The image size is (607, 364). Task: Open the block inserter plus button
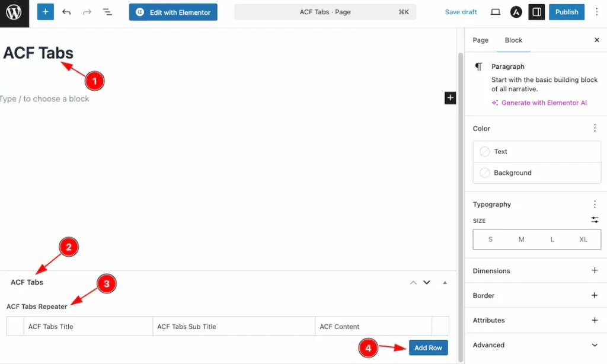coord(45,12)
